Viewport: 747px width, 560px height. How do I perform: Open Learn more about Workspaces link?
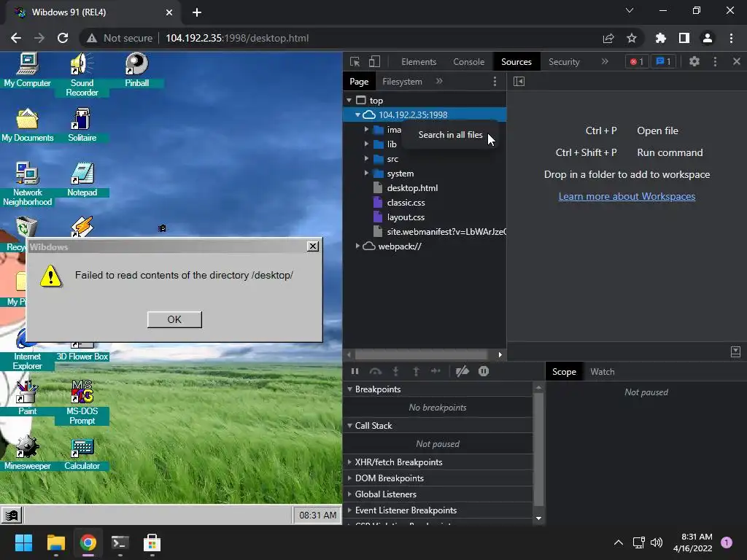[x=627, y=196]
